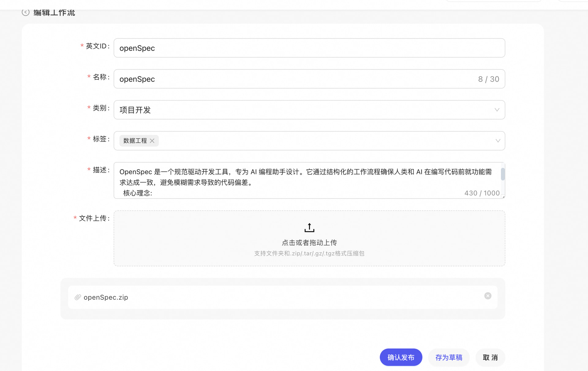Click the 430 / 1000 character counter
This screenshot has height=371, width=588.
pos(482,193)
